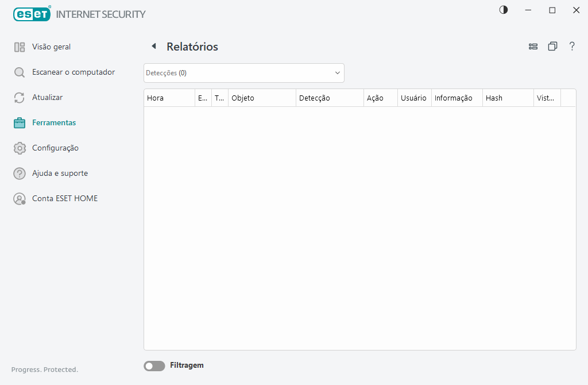Click the list view icon beside Relatórios
This screenshot has height=385, width=588.
(x=533, y=47)
